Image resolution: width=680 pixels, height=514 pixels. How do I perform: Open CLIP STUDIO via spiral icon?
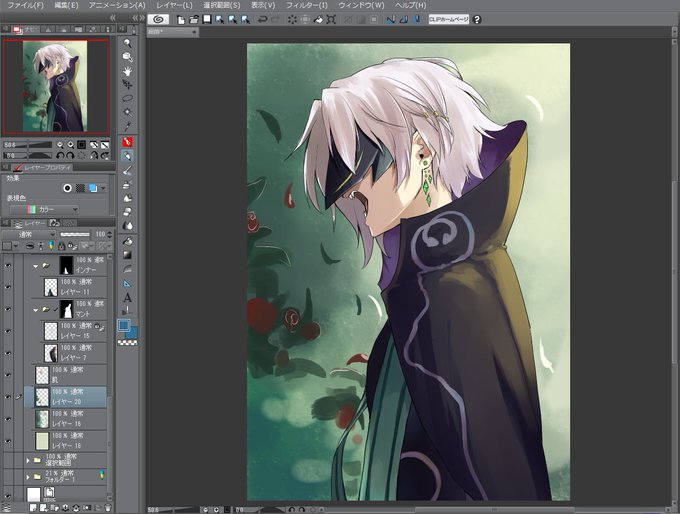coord(158,20)
